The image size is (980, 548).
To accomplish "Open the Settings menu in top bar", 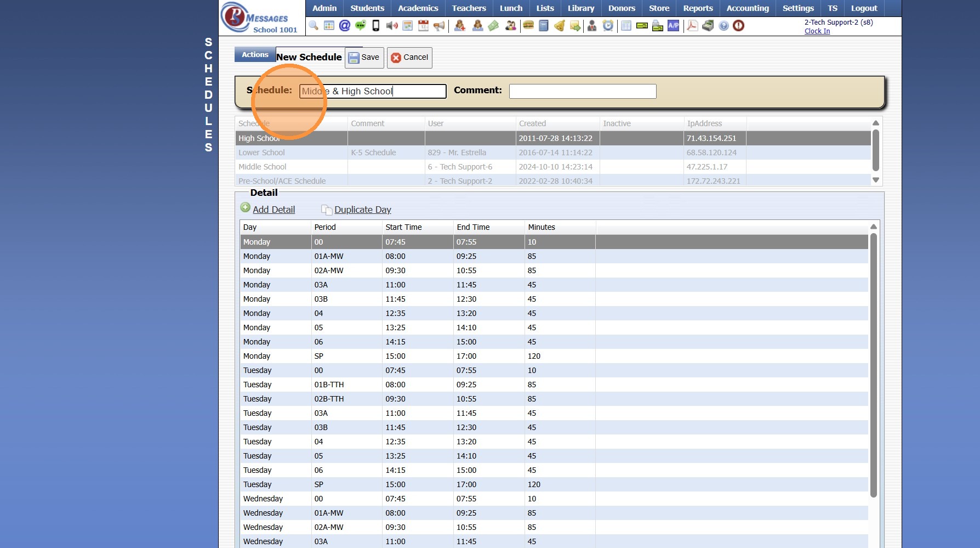I will [x=798, y=8].
